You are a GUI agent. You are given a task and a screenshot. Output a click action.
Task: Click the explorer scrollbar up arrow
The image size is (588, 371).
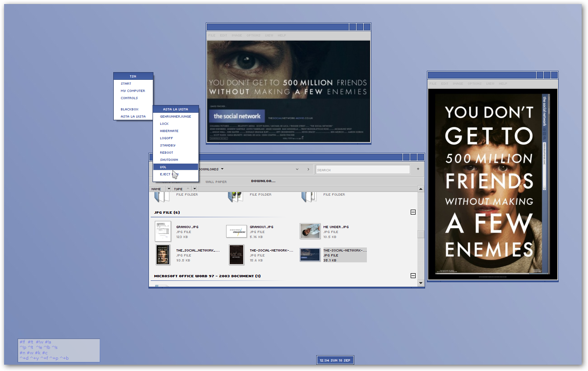click(421, 189)
